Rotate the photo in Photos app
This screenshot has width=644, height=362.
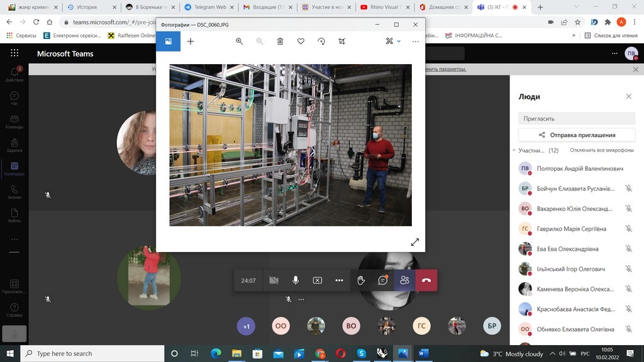321,41
